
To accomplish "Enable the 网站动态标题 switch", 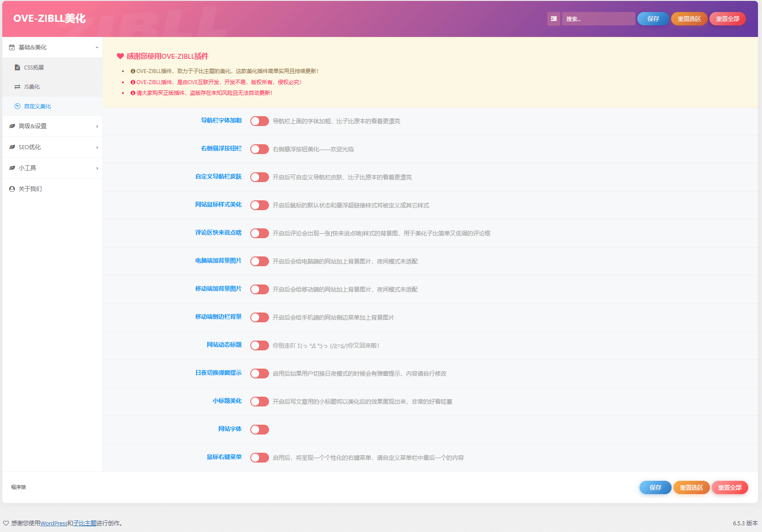I will [x=259, y=345].
